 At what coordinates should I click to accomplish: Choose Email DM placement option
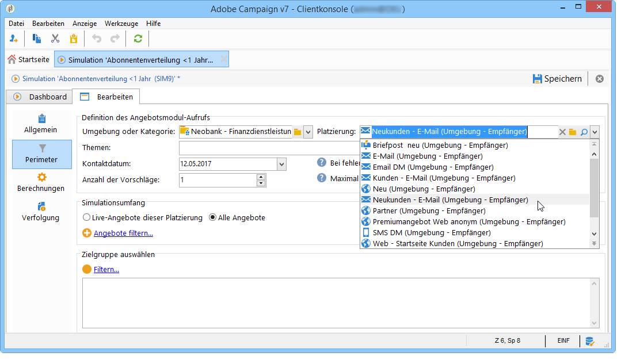[x=475, y=167]
